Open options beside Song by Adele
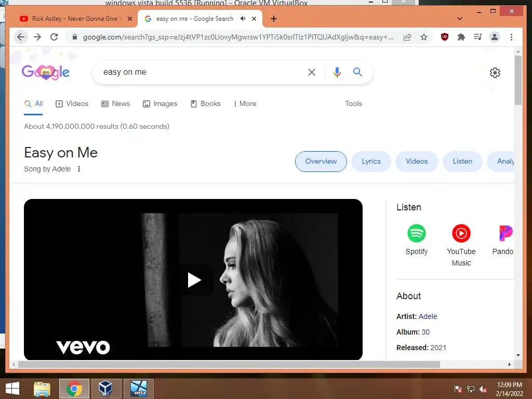The image size is (532, 399). [x=79, y=169]
